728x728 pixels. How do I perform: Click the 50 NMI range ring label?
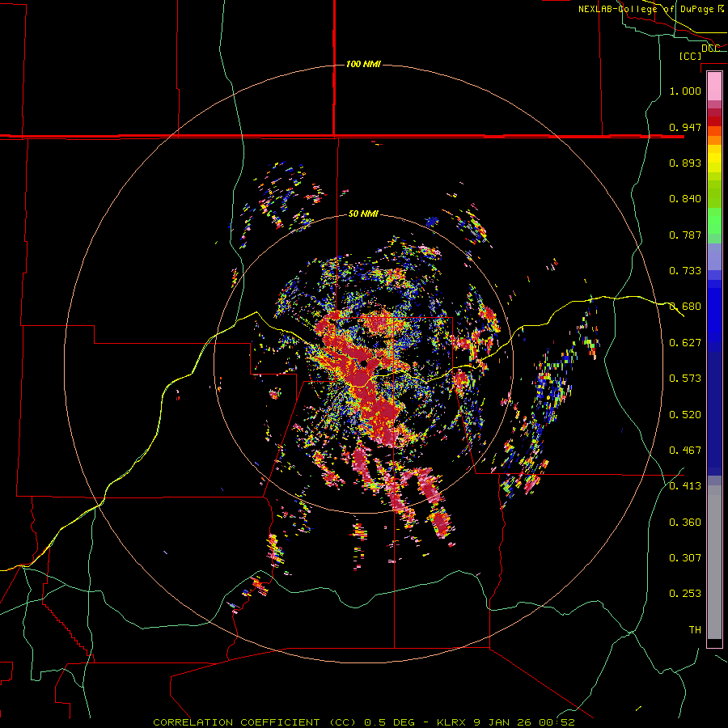click(363, 214)
